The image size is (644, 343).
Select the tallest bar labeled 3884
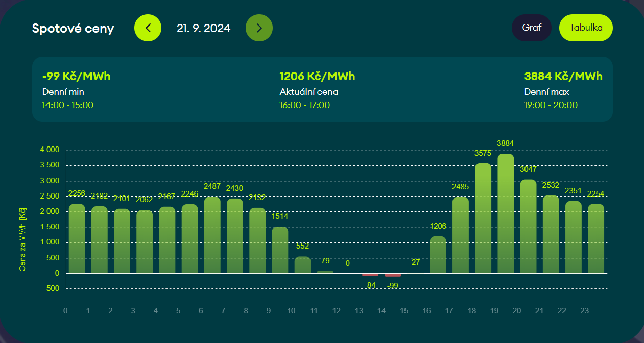click(x=506, y=213)
